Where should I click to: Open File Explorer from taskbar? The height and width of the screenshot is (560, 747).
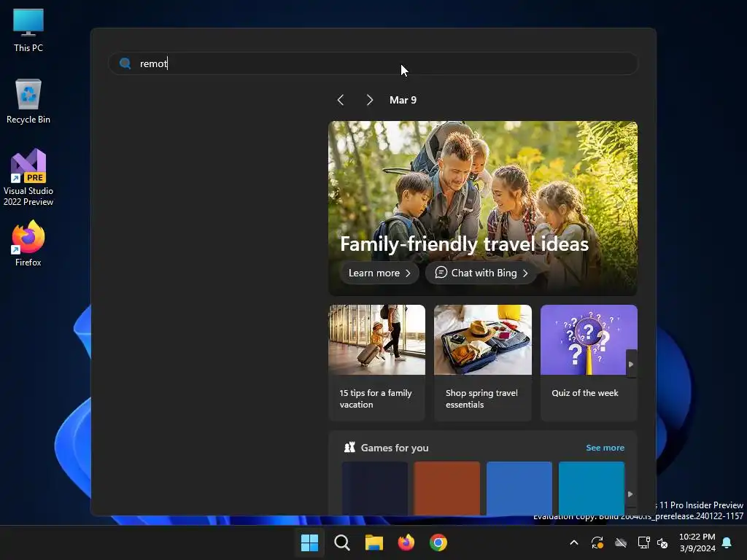pyautogui.click(x=374, y=542)
